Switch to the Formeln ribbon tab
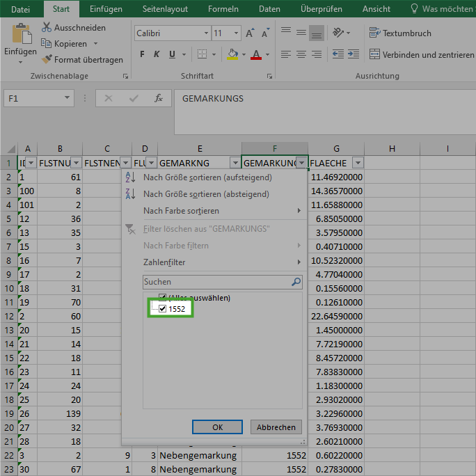This screenshot has height=476, width=476. pyautogui.click(x=223, y=9)
